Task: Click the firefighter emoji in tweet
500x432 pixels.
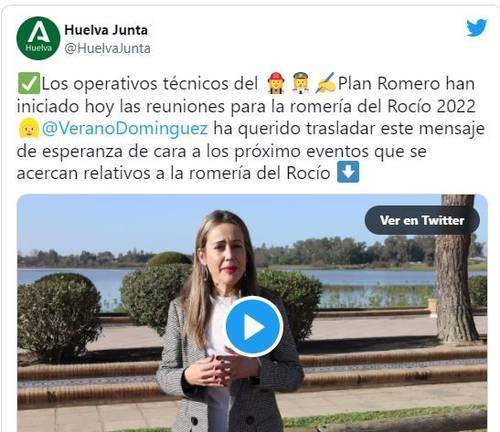Action: pyautogui.click(x=276, y=83)
